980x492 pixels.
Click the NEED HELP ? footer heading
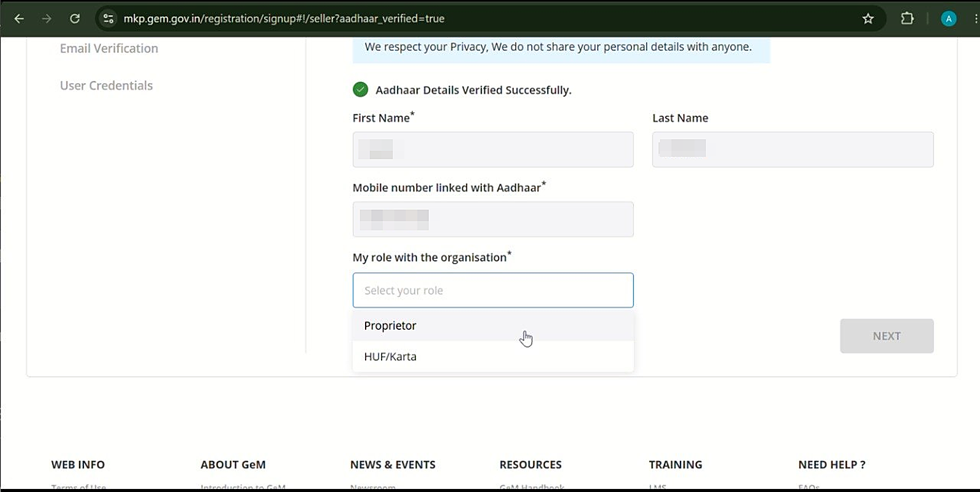click(x=832, y=464)
